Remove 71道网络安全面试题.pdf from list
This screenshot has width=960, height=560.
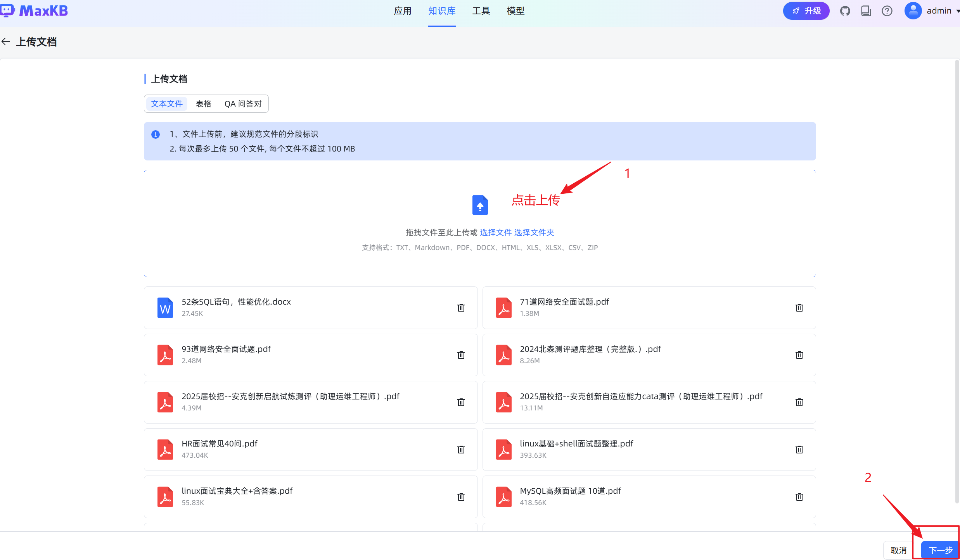point(799,308)
